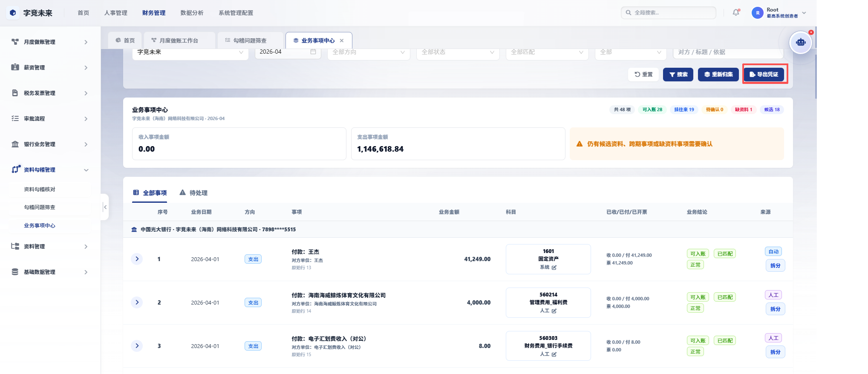This screenshot has height=374, width=868.
Task: Filter by the 候选 18 badge
Action: pyautogui.click(x=772, y=109)
